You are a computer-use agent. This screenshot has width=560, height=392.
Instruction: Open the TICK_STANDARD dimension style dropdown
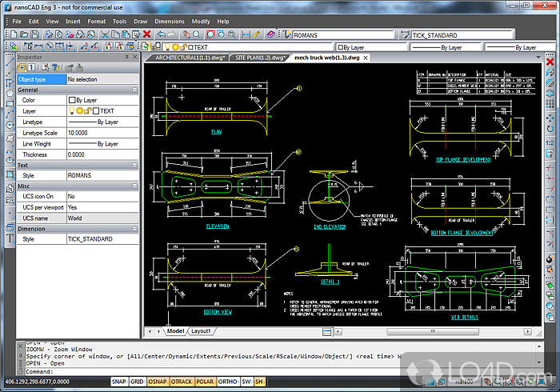pyautogui.click(x=462, y=35)
